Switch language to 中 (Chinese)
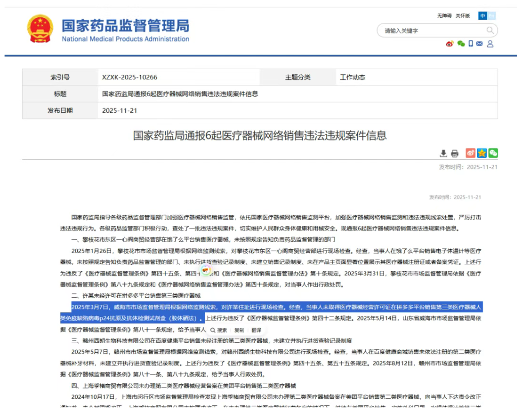 [483, 16]
